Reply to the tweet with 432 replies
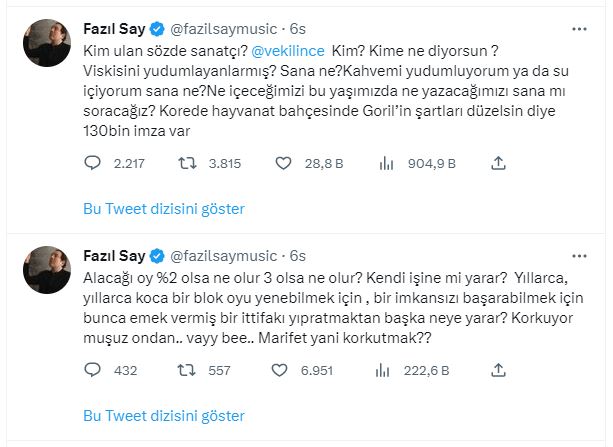The width and height of the screenshot is (613, 447). pos(92,369)
